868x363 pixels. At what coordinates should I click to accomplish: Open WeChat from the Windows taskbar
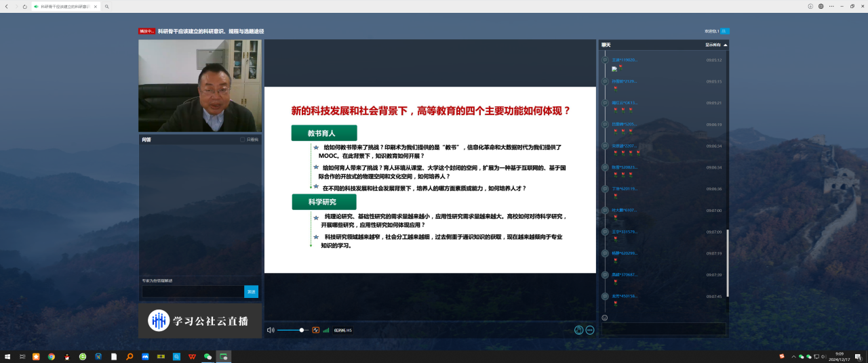[x=208, y=356]
